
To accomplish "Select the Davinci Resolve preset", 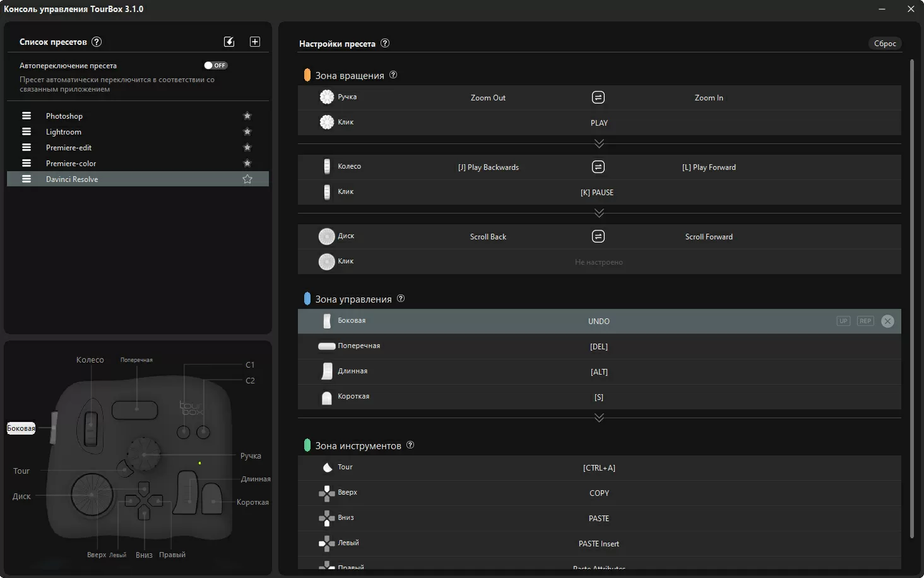I will (138, 179).
